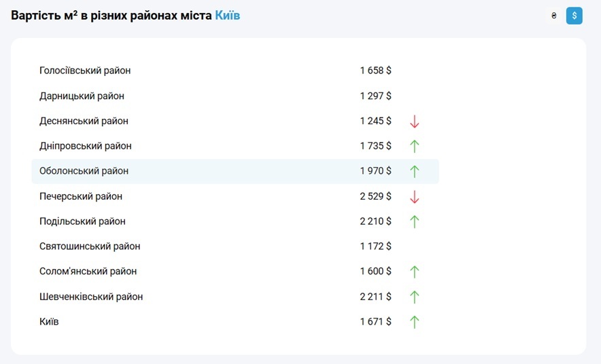Open the Київ city link in the heading
601x364 pixels.
click(227, 15)
